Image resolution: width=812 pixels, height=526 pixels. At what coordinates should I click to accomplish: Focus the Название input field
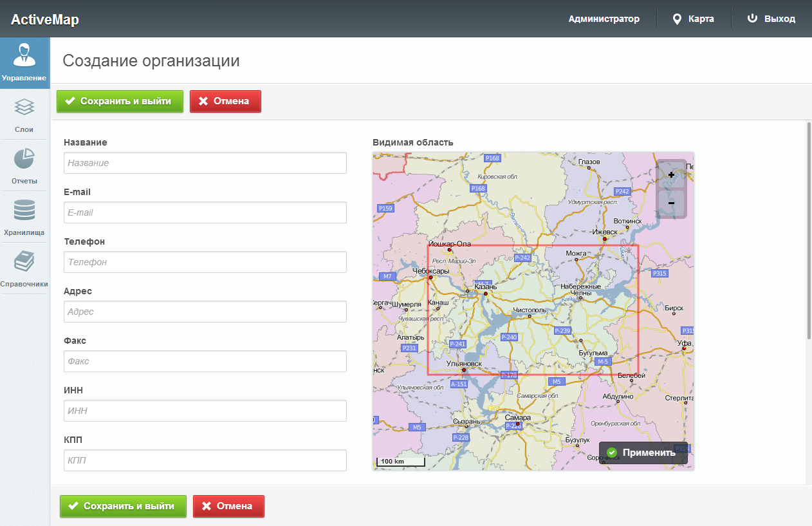click(205, 163)
